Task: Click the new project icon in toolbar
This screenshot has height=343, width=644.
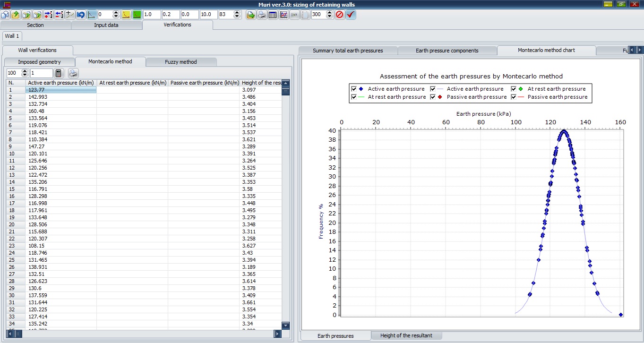Action: point(5,15)
